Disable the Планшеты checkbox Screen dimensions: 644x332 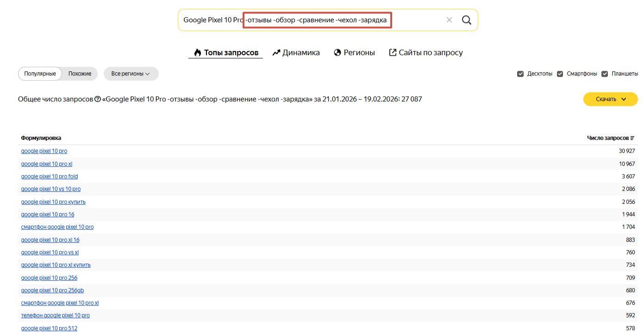click(605, 74)
